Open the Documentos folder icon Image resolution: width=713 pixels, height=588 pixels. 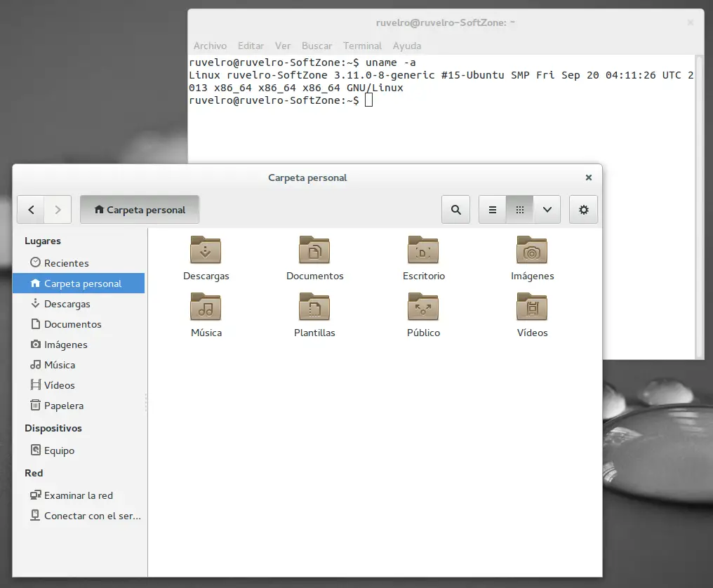point(314,250)
